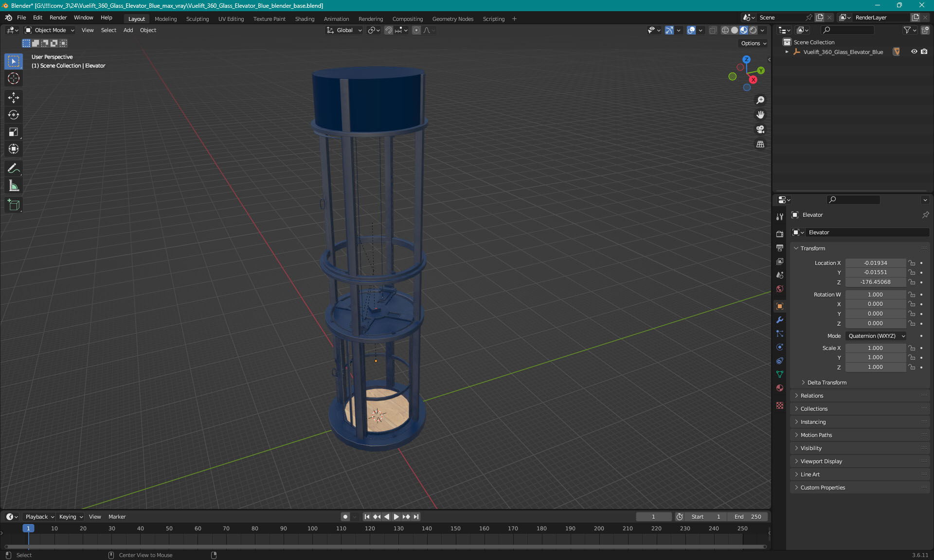Toggle auto keying record button
Viewport: 934px width, 560px height.
pos(345,517)
